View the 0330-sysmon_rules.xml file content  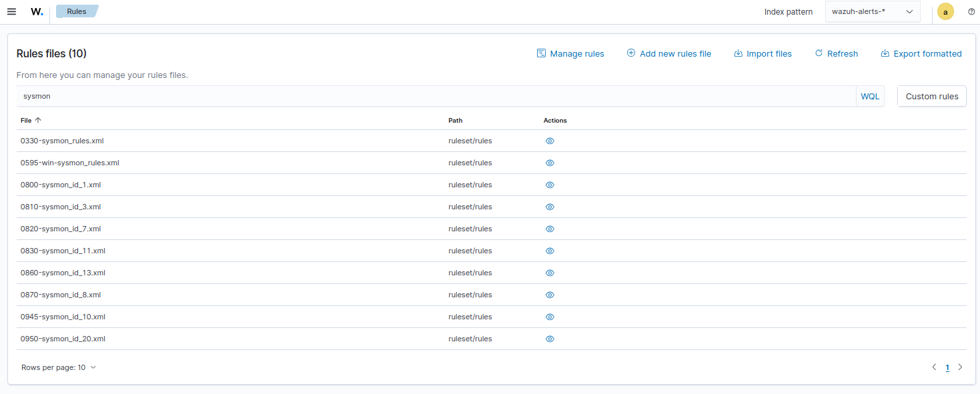[550, 141]
